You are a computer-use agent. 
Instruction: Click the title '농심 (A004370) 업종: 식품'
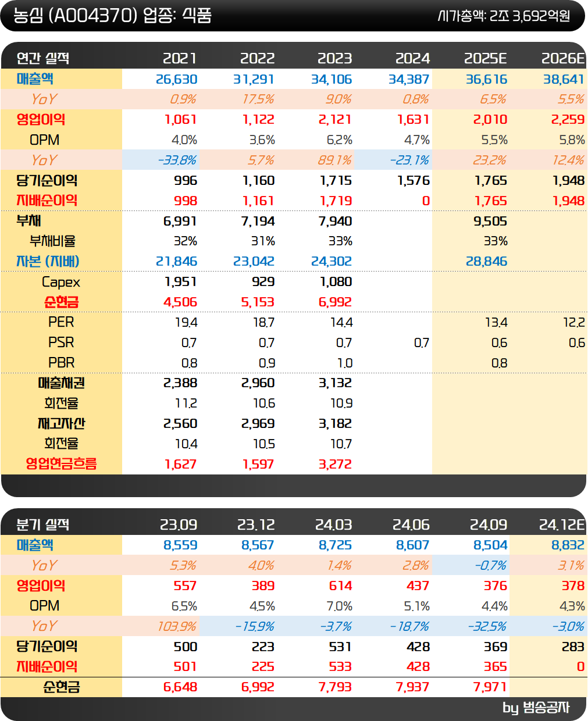[112, 15]
